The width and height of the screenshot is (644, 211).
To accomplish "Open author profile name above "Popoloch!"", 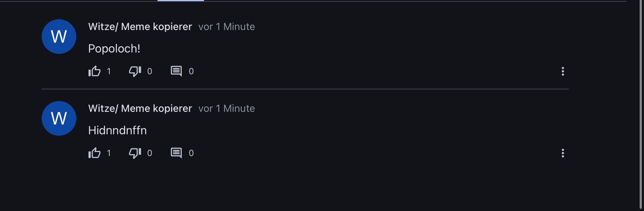I will click(140, 27).
